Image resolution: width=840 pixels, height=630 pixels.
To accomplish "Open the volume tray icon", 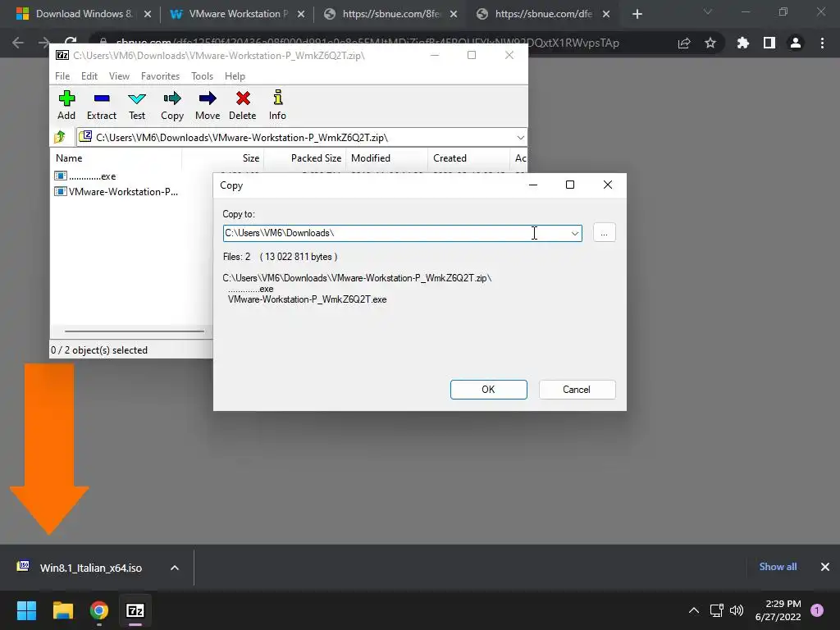I will coord(737,610).
